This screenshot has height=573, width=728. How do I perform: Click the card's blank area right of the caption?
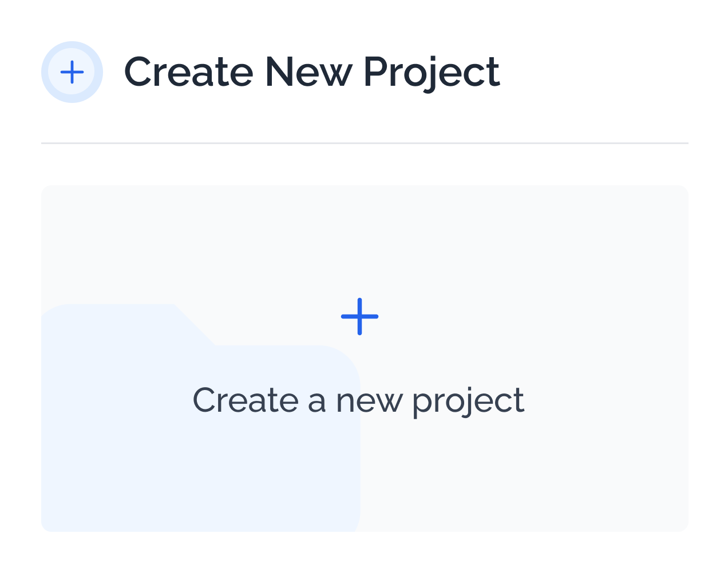point(607,400)
